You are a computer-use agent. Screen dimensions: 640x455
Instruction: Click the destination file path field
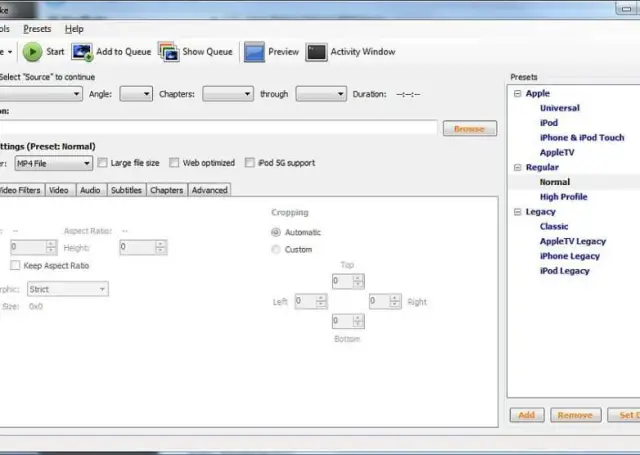[220, 128]
